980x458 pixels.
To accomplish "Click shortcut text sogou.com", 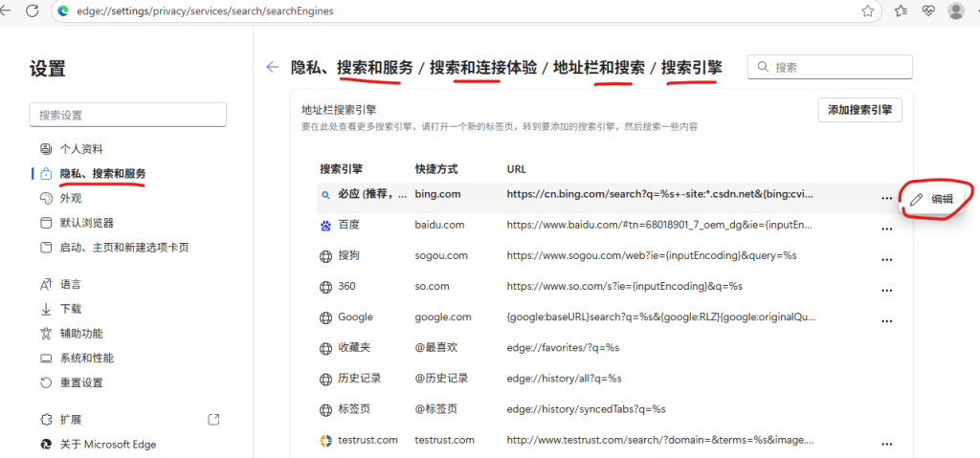I will coord(441,255).
